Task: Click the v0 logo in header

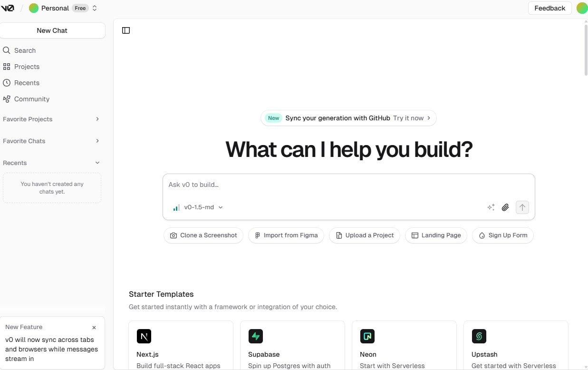Action: pyautogui.click(x=8, y=8)
